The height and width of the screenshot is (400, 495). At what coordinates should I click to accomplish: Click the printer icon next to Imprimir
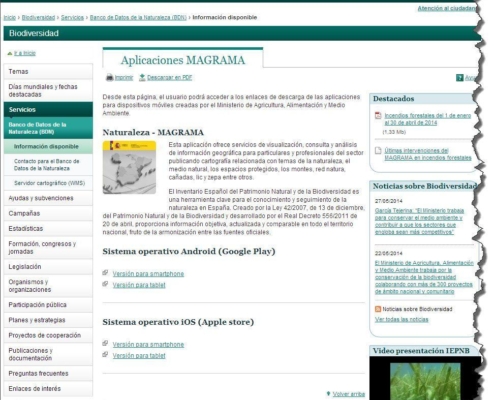pos(109,77)
